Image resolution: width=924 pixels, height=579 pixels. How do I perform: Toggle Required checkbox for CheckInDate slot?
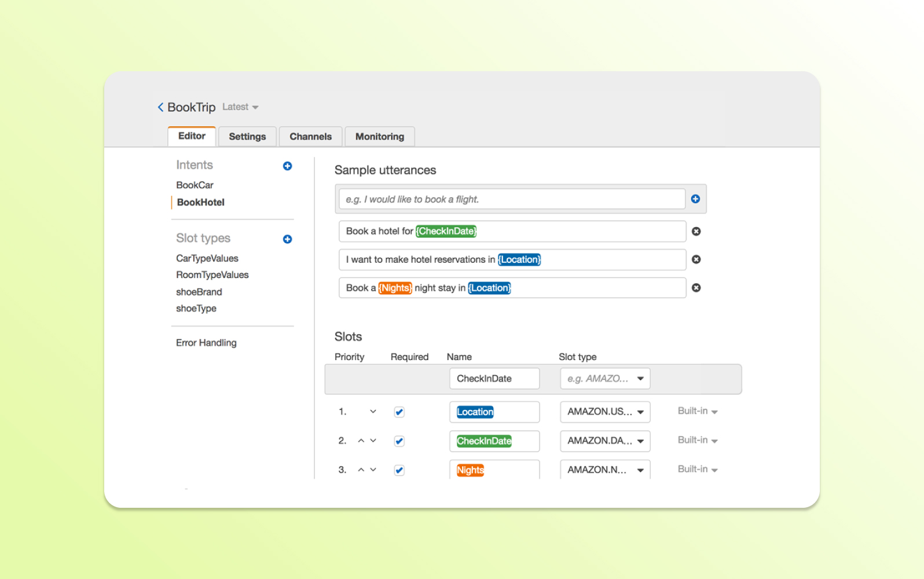click(x=399, y=441)
